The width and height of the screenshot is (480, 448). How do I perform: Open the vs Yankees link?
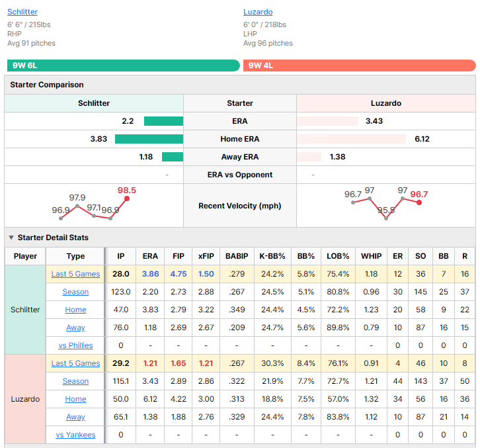pos(75,435)
